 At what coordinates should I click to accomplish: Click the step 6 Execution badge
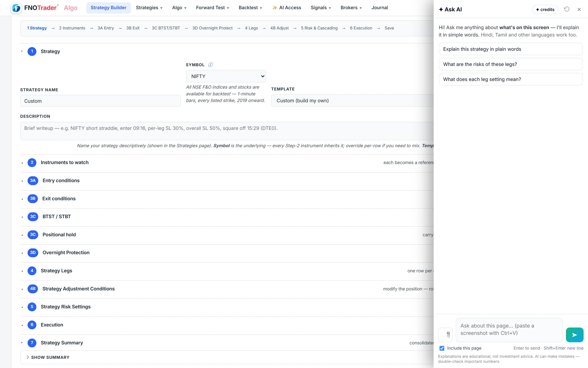point(32,325)
